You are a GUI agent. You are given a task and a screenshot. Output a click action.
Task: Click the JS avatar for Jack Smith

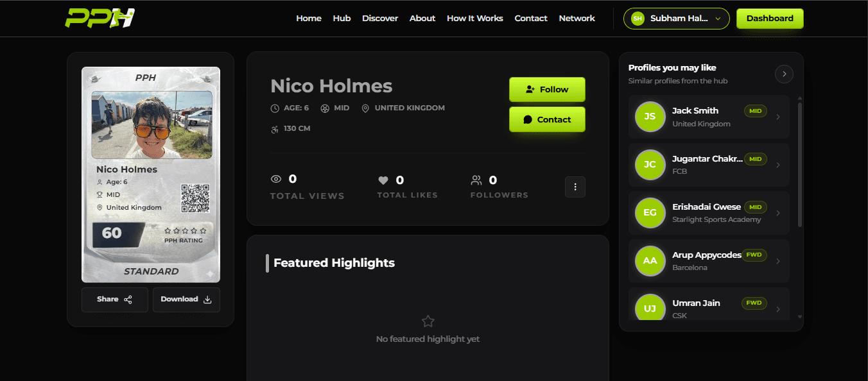click(650, 117)
